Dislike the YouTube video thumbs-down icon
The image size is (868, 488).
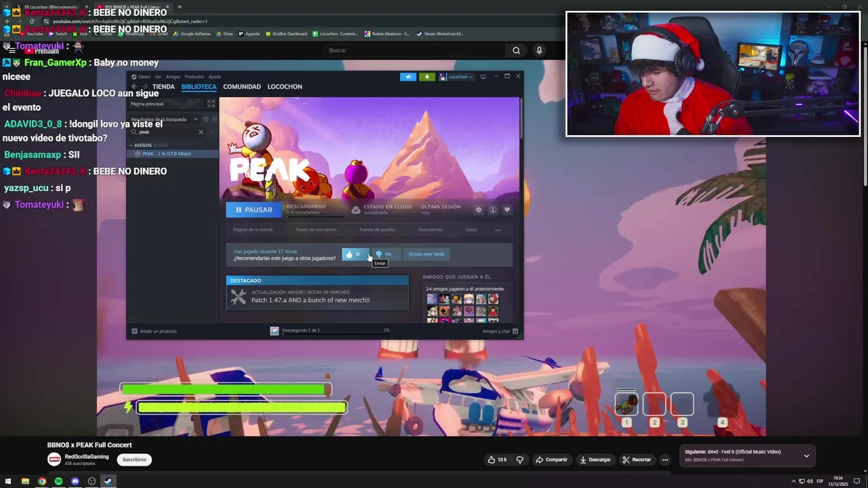click(520, 460)
